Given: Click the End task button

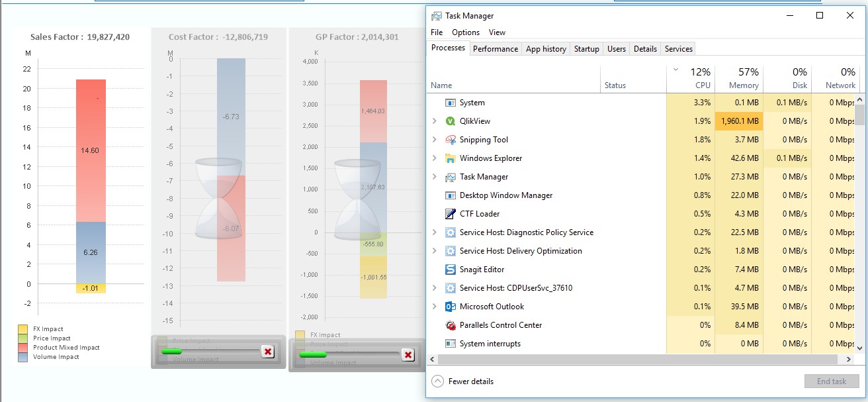Looking at the screenshot, I should click(x=832, y=381).
